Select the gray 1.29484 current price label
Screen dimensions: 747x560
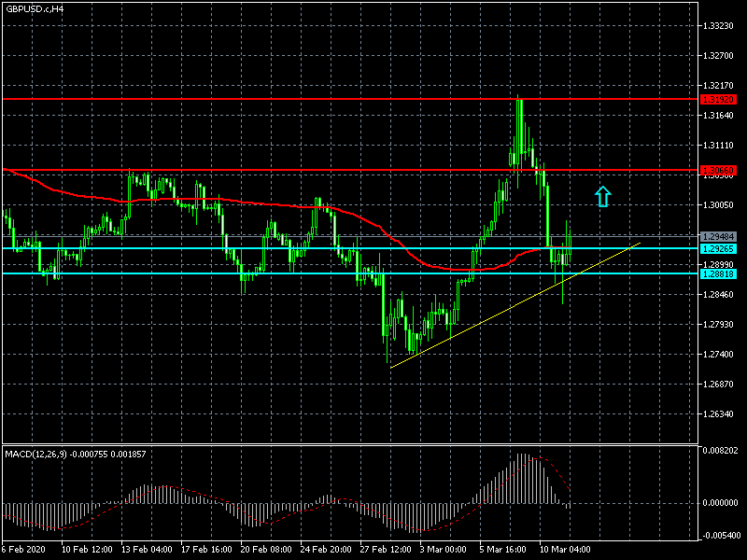(718, 237)
